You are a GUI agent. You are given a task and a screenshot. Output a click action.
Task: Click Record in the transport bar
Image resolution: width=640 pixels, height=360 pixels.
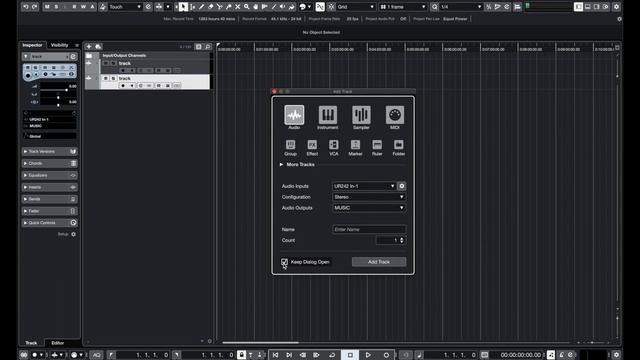tap(386, 355)
